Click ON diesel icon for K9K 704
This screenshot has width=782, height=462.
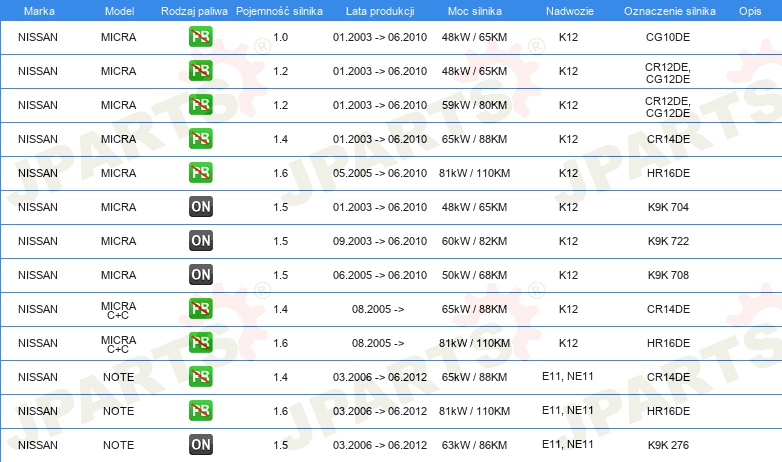[x=200, y=207]
